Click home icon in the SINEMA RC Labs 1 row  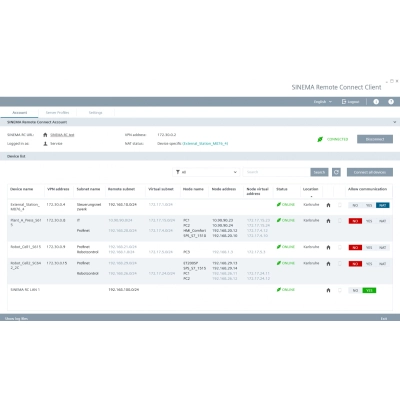pyautogui.click(x=328, y=290)
